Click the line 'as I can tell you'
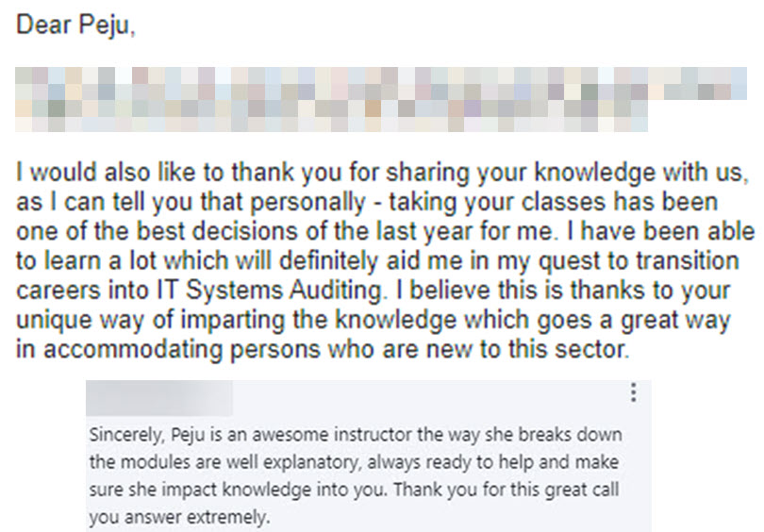The height and width of the screenshot is (532, 764). (367, 202)
